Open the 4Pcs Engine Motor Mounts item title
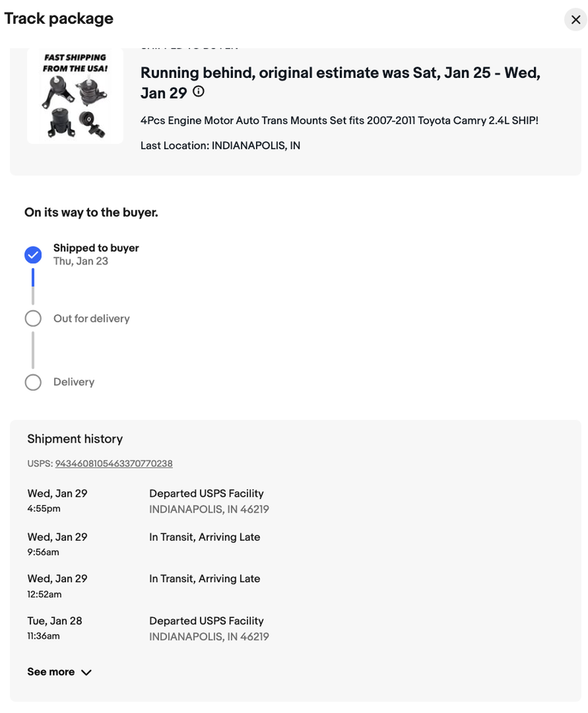This screenshot has height=713, width=588. [x=339, y=120]
